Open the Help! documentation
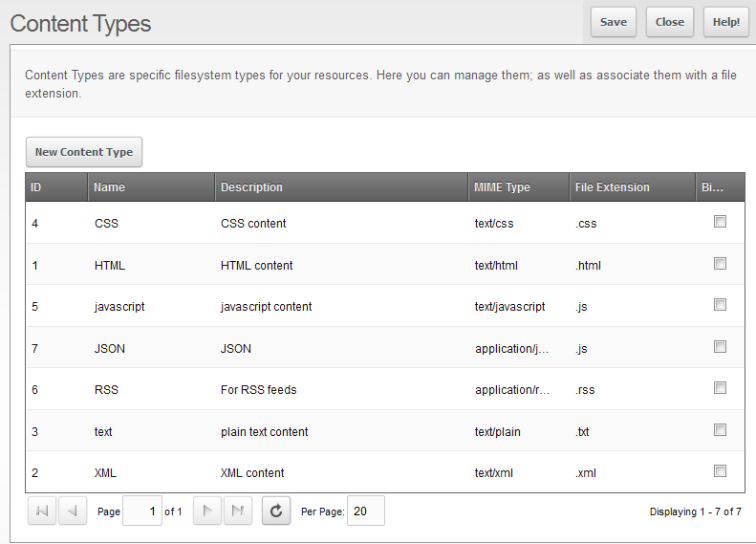This screenshot has width=756, height=544. tap(726, 22)
